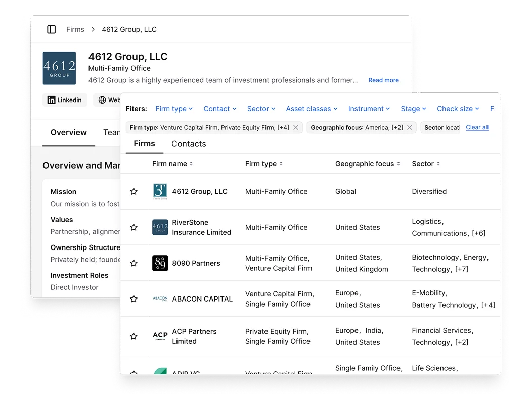Sort the Firm name column
The height and width of the screenshot is (398, 532).
coord(191,163)
